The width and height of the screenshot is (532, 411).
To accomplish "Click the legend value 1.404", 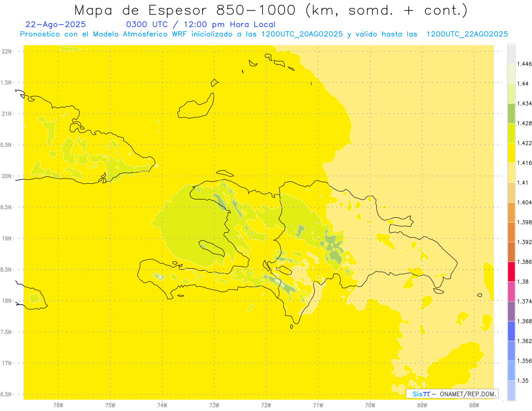I will 524,202.
